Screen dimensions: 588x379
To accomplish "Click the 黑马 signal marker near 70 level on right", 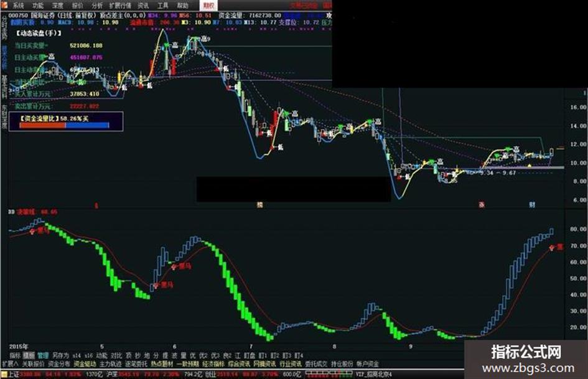I will (x=556, y=247).
